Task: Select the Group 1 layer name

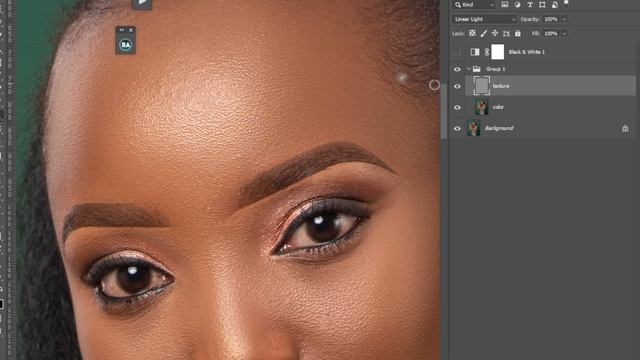Action: [x=496, y=69]
